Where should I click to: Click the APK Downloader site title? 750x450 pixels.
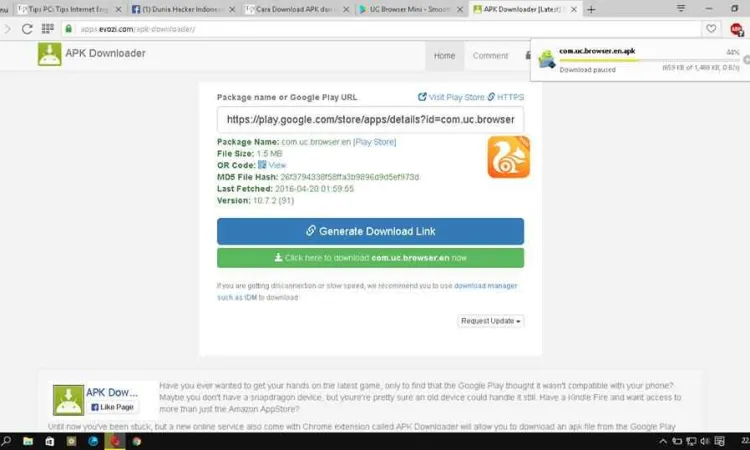click(105, 54)
